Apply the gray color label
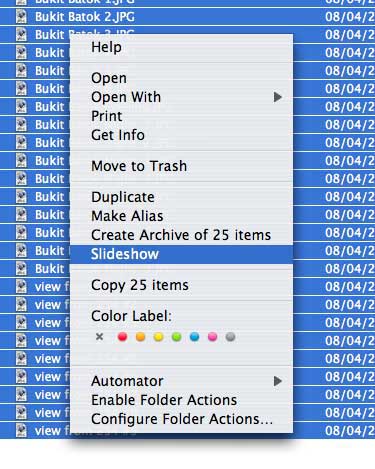 pos(231,337)
